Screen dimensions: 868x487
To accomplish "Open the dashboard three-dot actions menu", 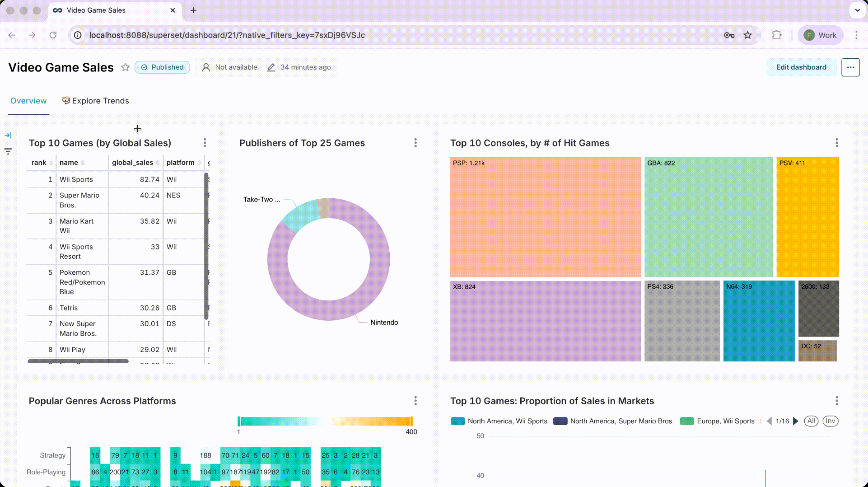I will pyautogui.click(x=850, y=67).
